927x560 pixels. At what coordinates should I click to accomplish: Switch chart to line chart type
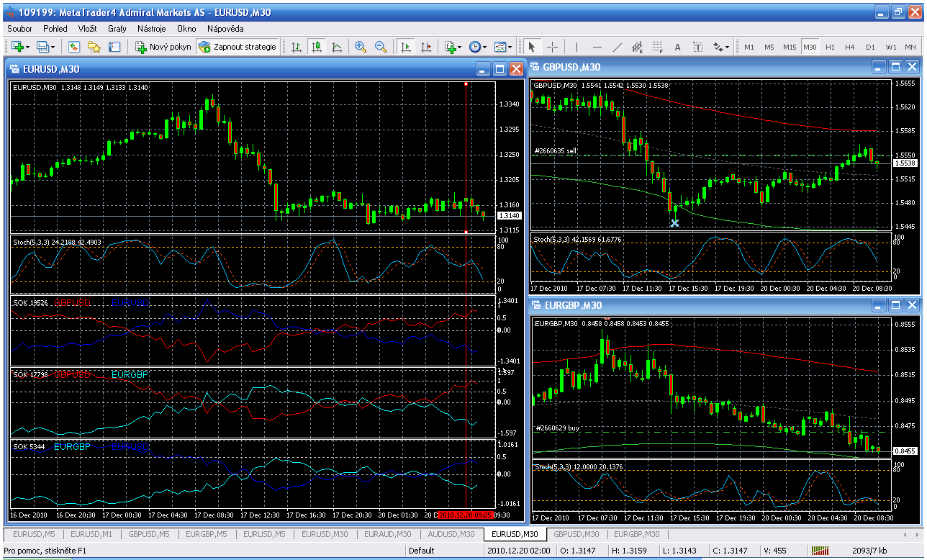point(337,47)
